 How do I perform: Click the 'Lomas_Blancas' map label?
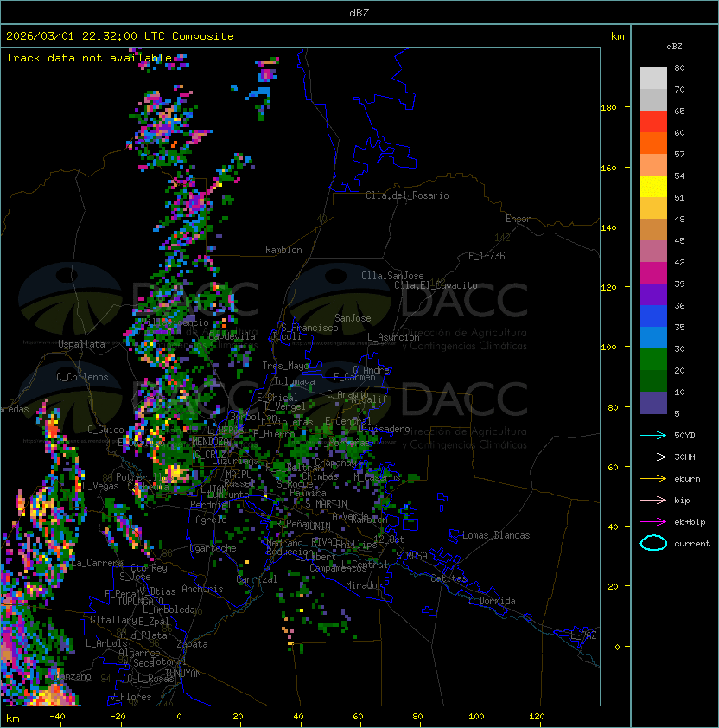[x=496, y=535]
